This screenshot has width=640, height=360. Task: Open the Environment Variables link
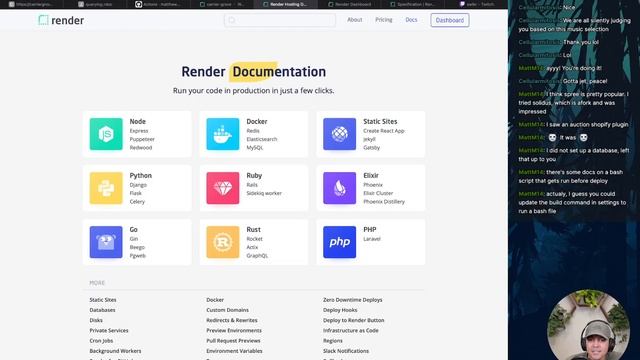234,351
